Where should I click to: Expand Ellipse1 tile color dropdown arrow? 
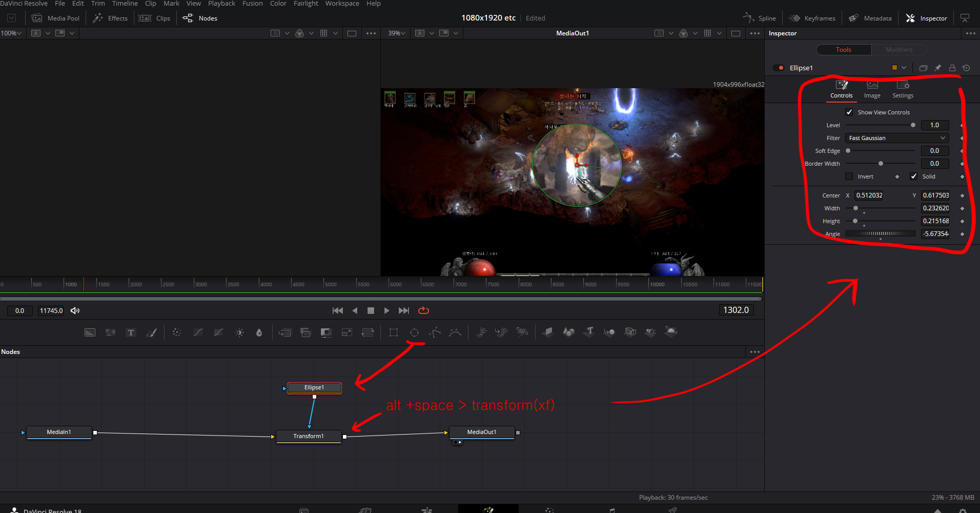pyautogui.click(x=904, y=68)
